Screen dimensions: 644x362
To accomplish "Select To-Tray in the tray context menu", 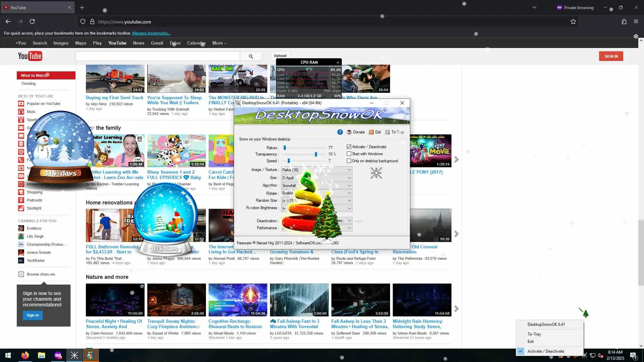I will point(534,334).
